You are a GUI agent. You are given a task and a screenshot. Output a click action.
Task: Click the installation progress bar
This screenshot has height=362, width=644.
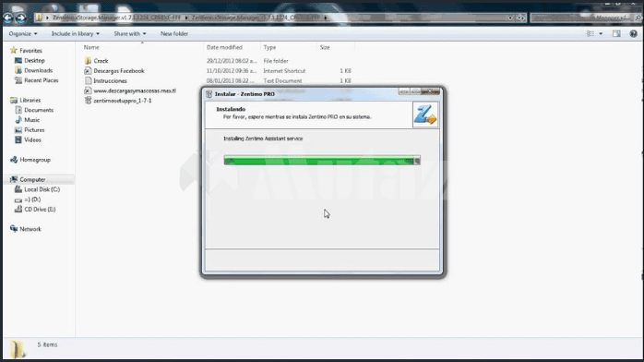click(322, 161)
